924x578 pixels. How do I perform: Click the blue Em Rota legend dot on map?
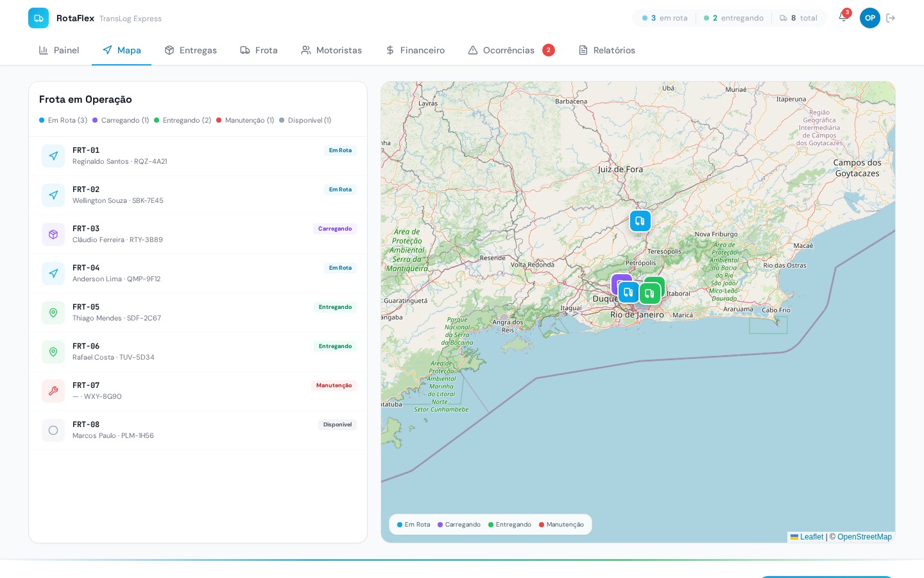[400, 525]
